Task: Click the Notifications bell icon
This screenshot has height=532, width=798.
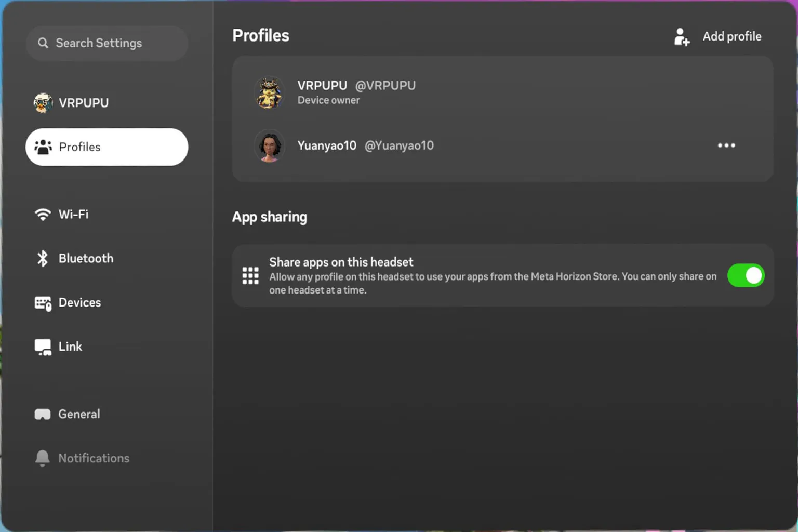Action: (43, 458)
